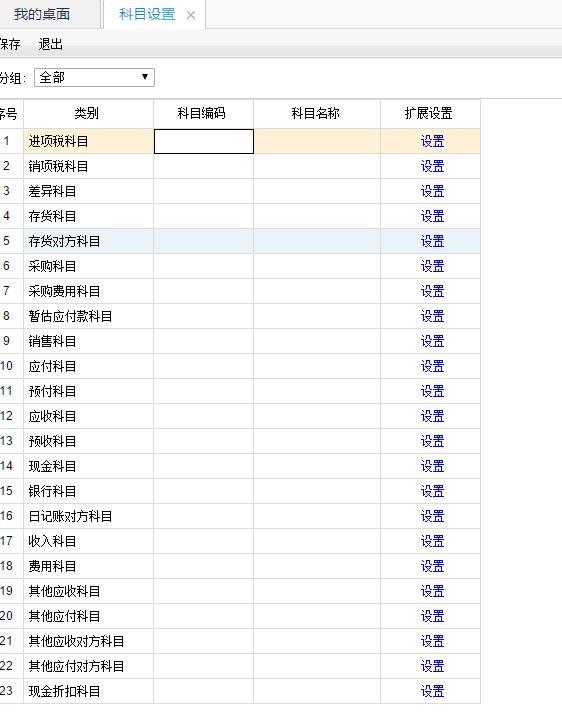
Task: Select the 现金折扣科目 category cell
Action: (88, 691)
